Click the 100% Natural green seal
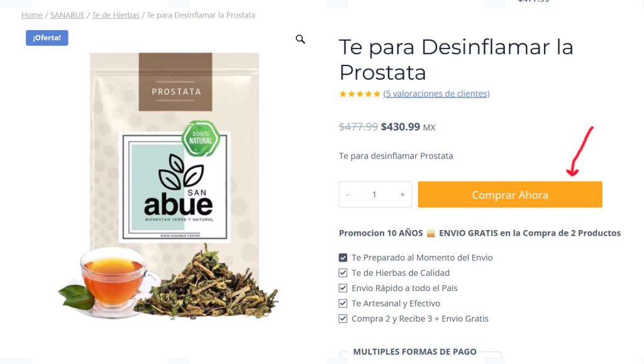The height and width of the screenshot is (364, 644). pos(201,138)
